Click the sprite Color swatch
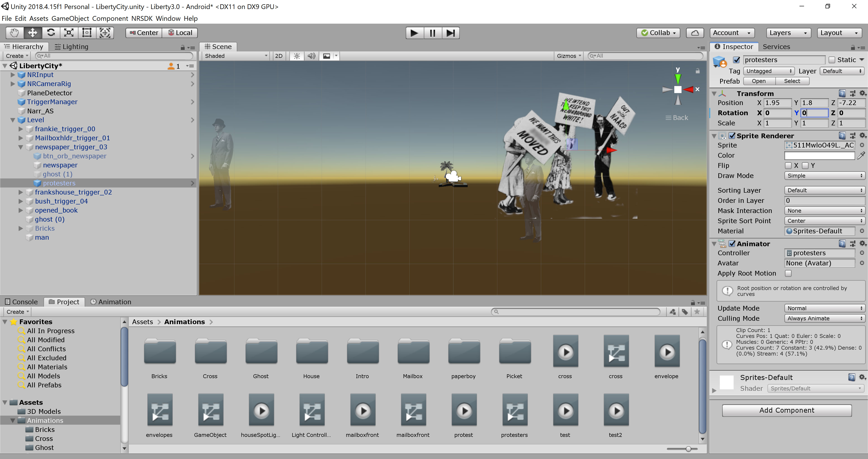The width and height of the screenshot is (868, 459). pyautogui.click(x=819, y=155)
